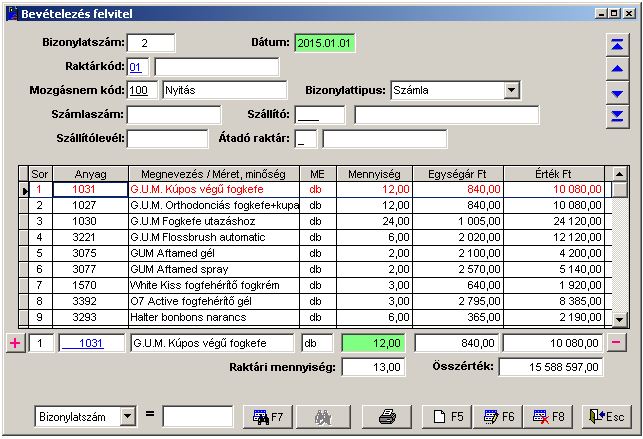Click the binoculars find button
This screenshot has height=439, width=643.
click(323, 415)
